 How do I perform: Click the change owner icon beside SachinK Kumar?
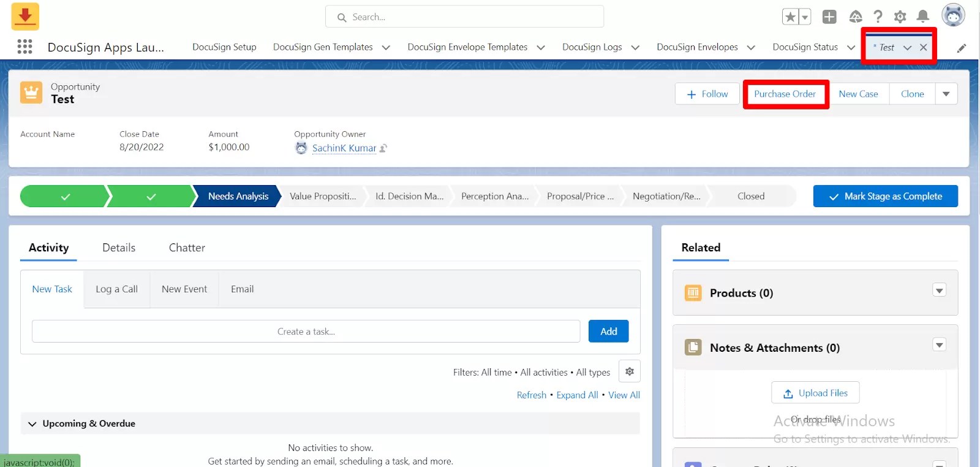coord(383,148)
